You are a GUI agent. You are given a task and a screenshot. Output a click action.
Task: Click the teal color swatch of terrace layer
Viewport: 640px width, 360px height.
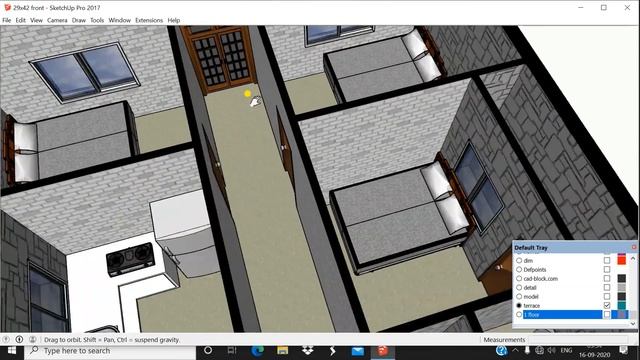coord(622,305)
